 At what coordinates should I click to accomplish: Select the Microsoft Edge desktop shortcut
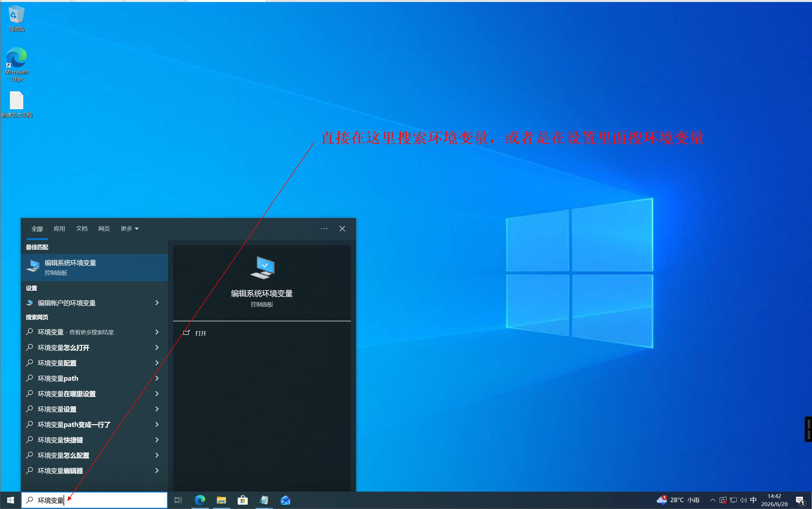16,64
